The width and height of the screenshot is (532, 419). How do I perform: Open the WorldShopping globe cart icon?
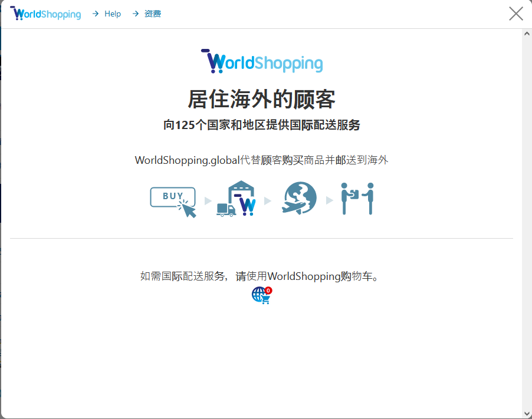262,295
